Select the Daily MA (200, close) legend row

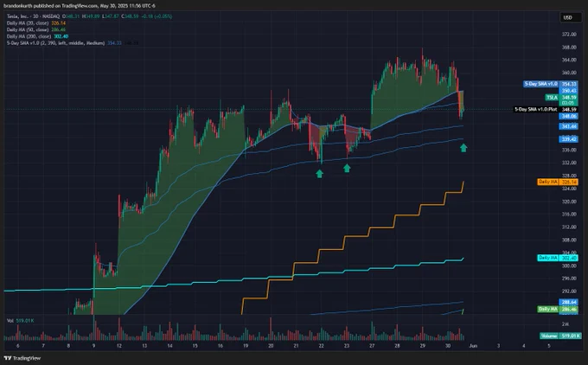click(37, 36)
